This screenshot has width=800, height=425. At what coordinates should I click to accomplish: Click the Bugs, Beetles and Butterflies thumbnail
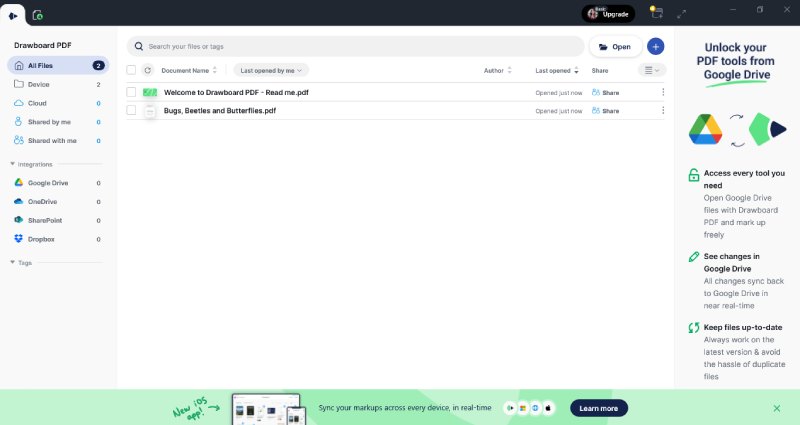150,111
